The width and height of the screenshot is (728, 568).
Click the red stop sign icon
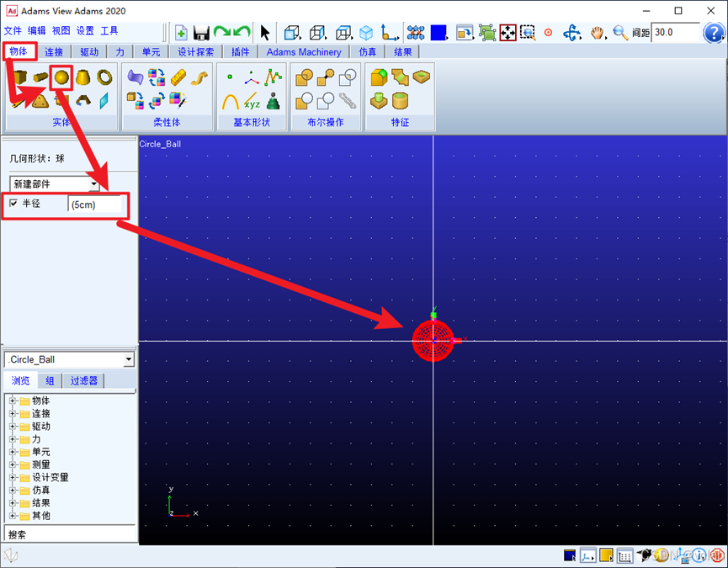[717, 555]
